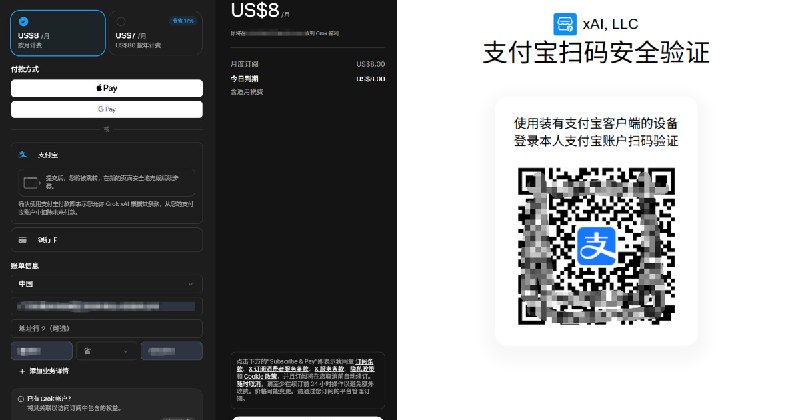Click the blurred address line 1 field
Image resolution: width=800 pixels, height=420 pixels.
click(x=107, y=306)
